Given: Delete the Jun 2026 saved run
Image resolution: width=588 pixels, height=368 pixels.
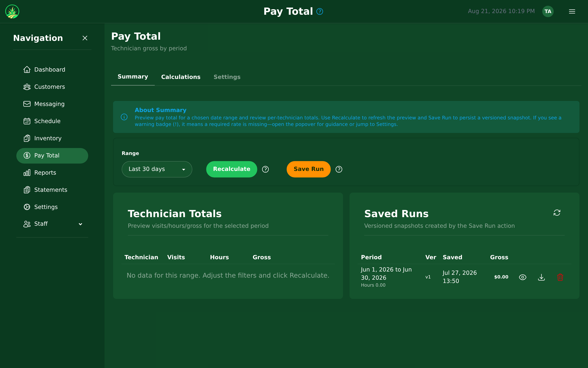Looking at the screenshot, I should coord(560,277).
